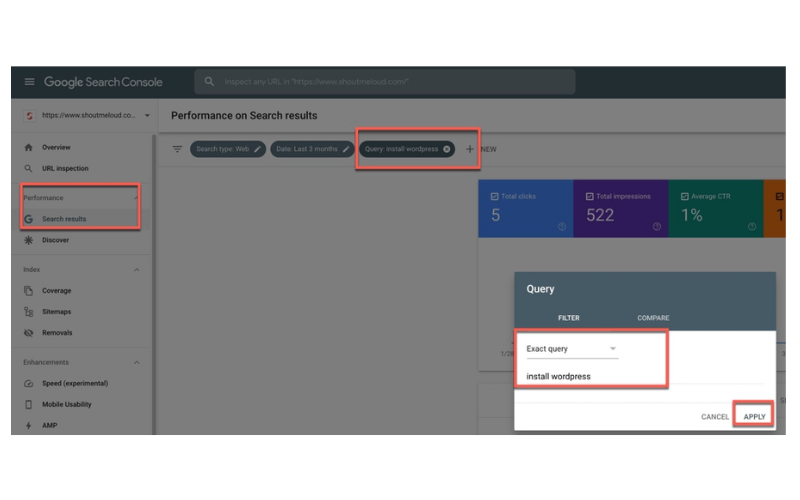Click the Mobile Usability phone icon
This screenshot has height=500, width=800.
pyautogui.click(x=29, y=404)
